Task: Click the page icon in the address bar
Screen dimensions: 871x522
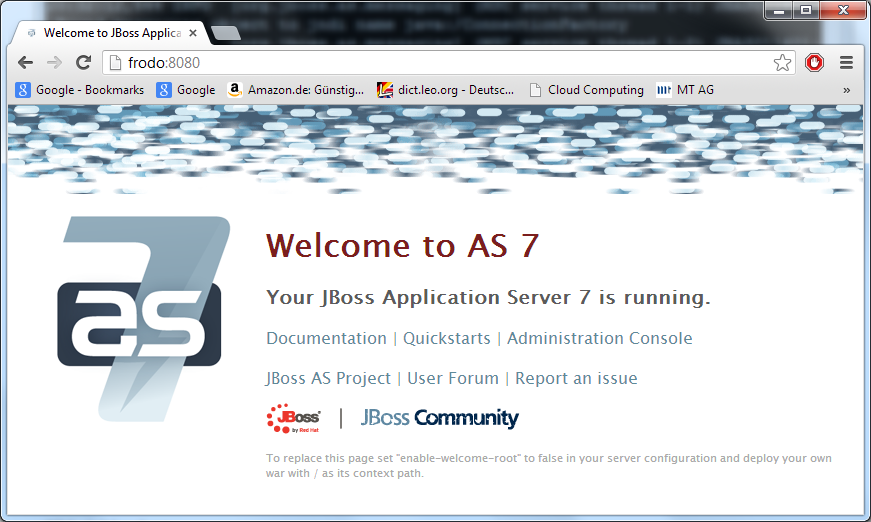Action: click(x=115, y=63)
